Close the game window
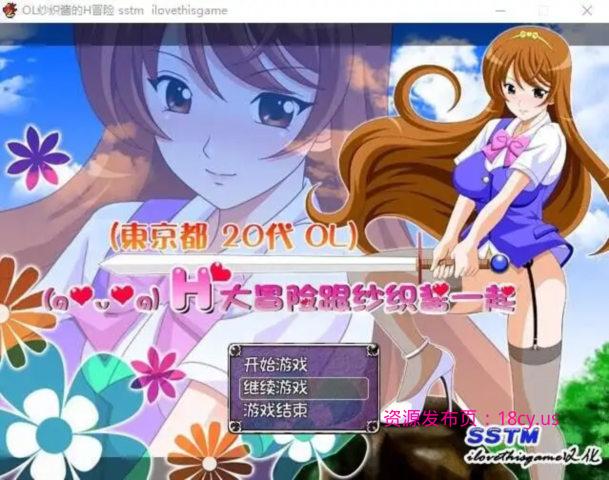The height and width of the screenshot is (480, 609). click(x=587, y=10)
